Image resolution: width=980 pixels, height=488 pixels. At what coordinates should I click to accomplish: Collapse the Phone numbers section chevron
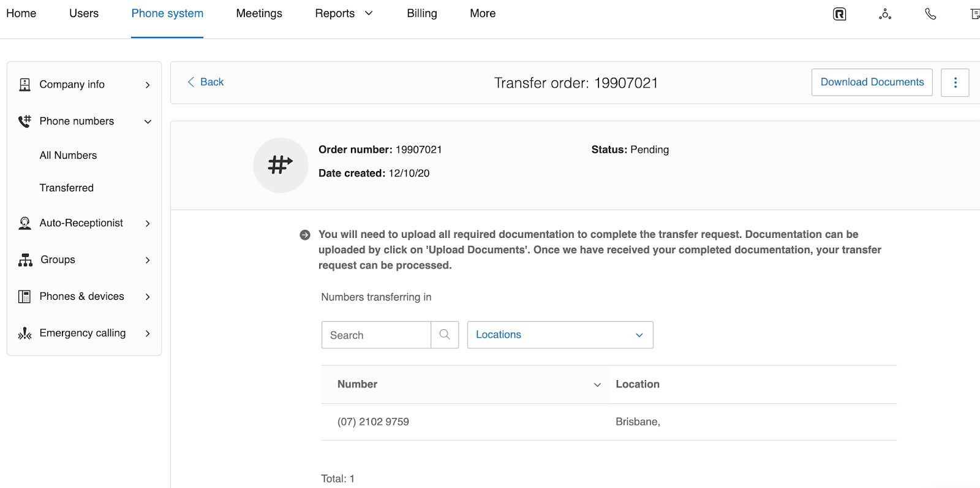click(148, 122)
